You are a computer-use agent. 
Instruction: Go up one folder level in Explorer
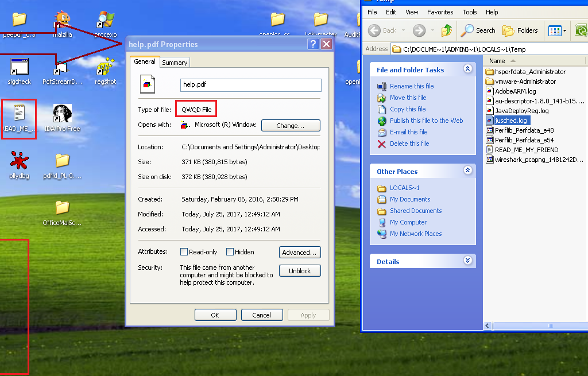pyautogui.click(x=446, y=30)
